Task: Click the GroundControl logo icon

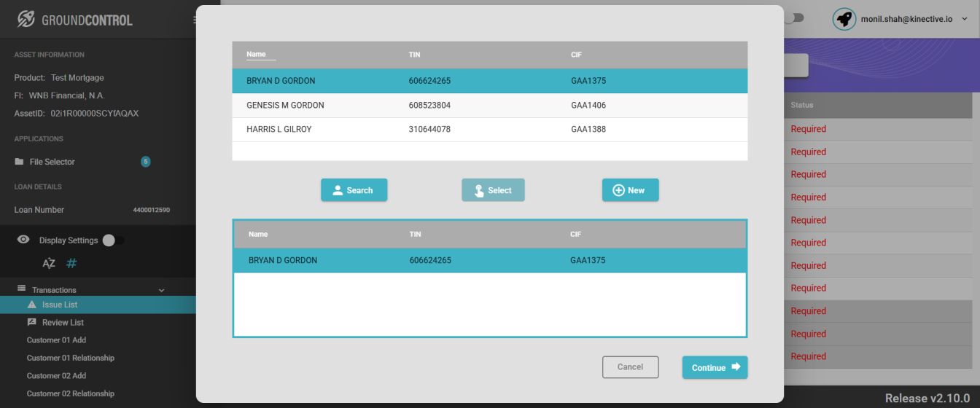Action: [x=26, y=20]
